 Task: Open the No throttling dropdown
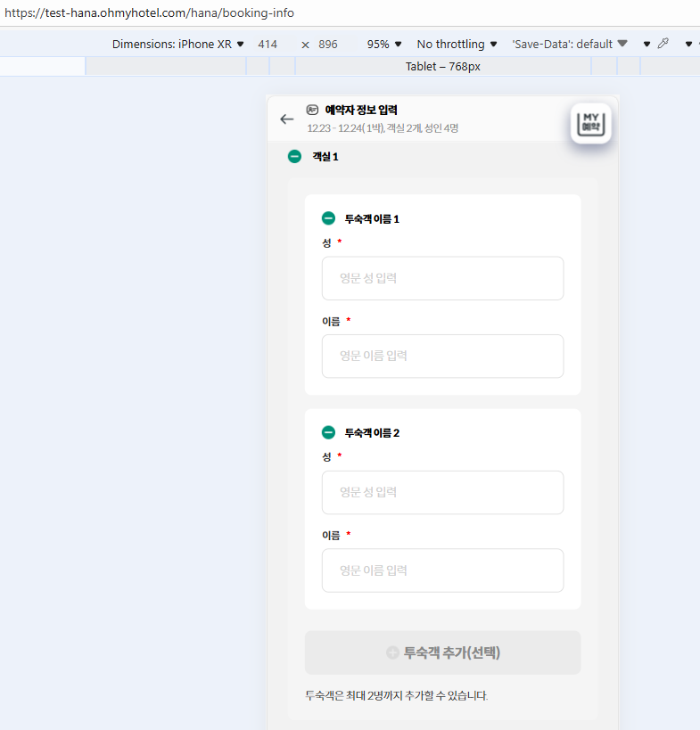(457, 45)
